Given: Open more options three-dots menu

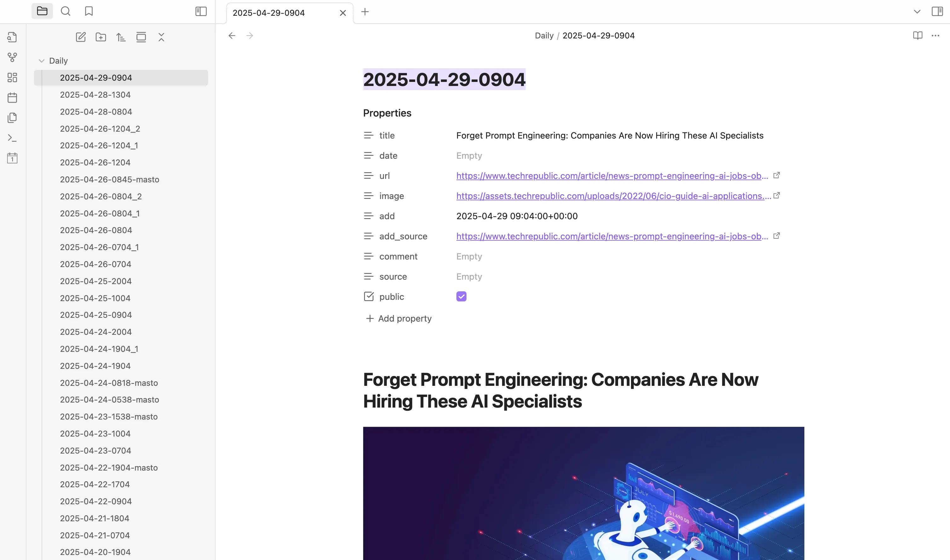Looking at the screenshot, I should (935, 36).
